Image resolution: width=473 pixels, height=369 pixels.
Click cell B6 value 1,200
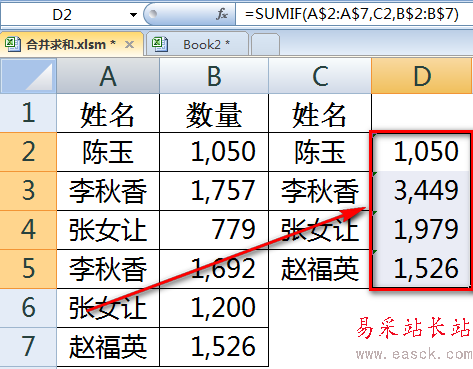point(214,308)
